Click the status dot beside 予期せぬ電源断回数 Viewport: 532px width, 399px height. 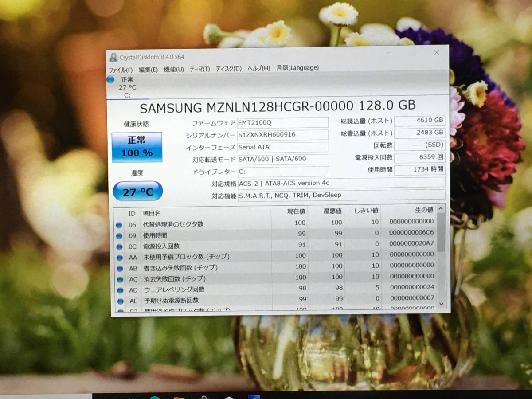coord(119,301)
